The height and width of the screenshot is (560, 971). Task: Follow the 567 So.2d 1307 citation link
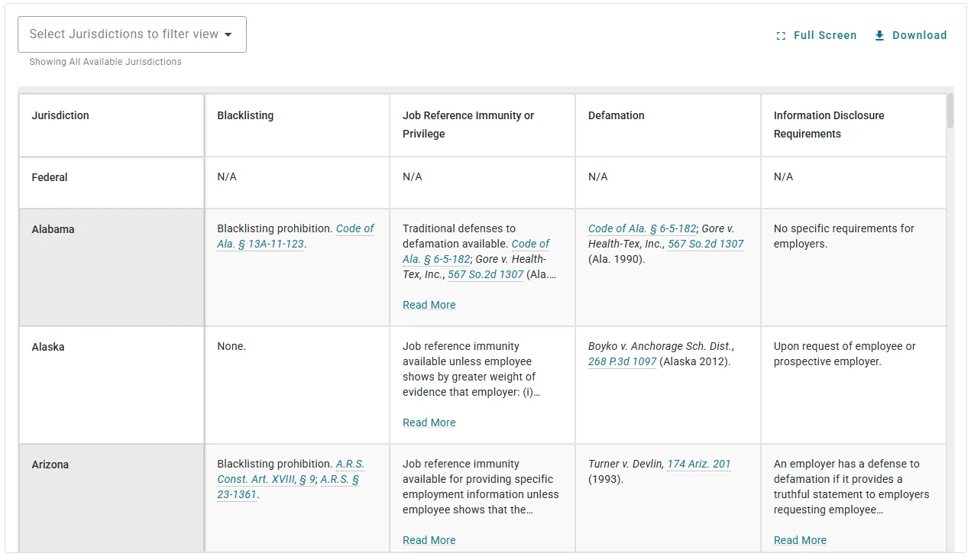(x=705, y=243)
